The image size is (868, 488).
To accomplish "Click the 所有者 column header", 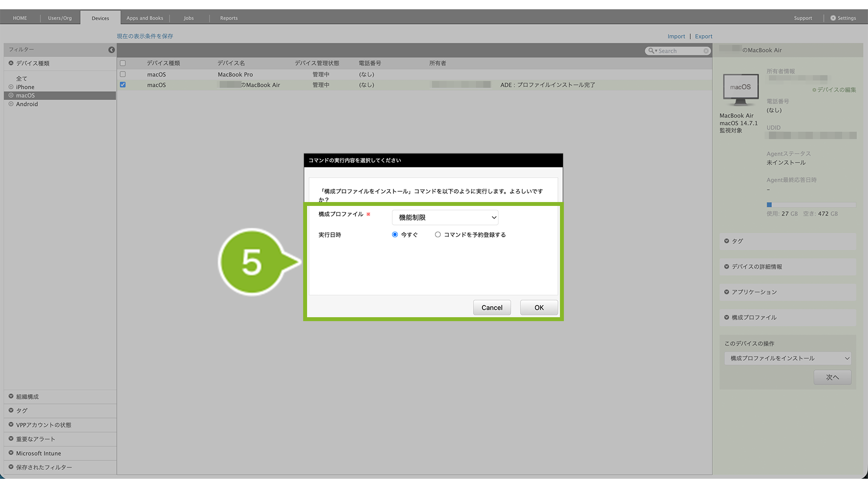I will pos(437,63).
